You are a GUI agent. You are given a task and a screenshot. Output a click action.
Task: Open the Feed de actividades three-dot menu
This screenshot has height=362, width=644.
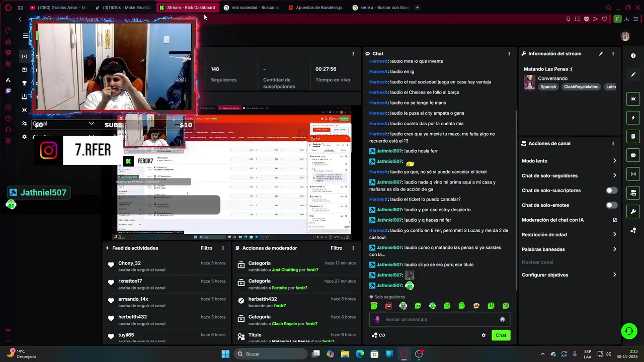tap(223, 248)
